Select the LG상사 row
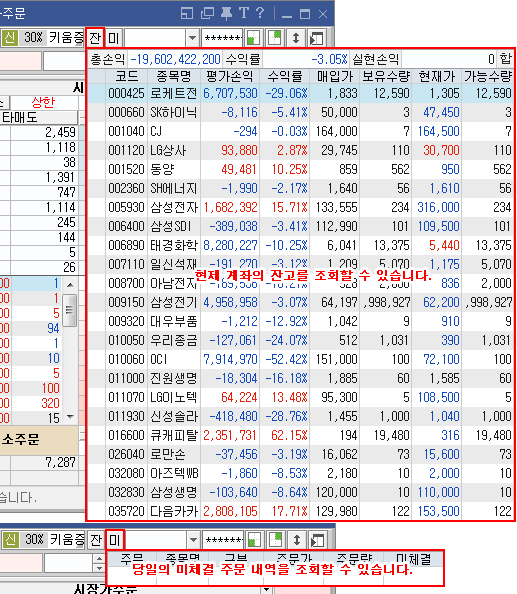 [301, 150]
